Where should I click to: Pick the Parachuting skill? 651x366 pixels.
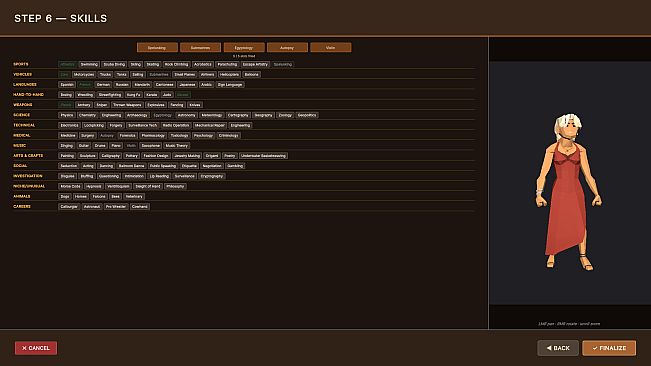(227, 64)
